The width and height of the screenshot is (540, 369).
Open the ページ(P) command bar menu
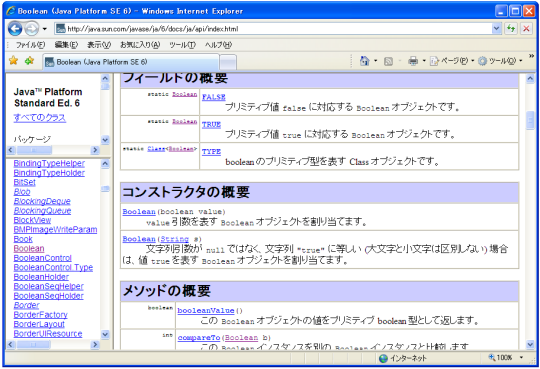(452, 61)
